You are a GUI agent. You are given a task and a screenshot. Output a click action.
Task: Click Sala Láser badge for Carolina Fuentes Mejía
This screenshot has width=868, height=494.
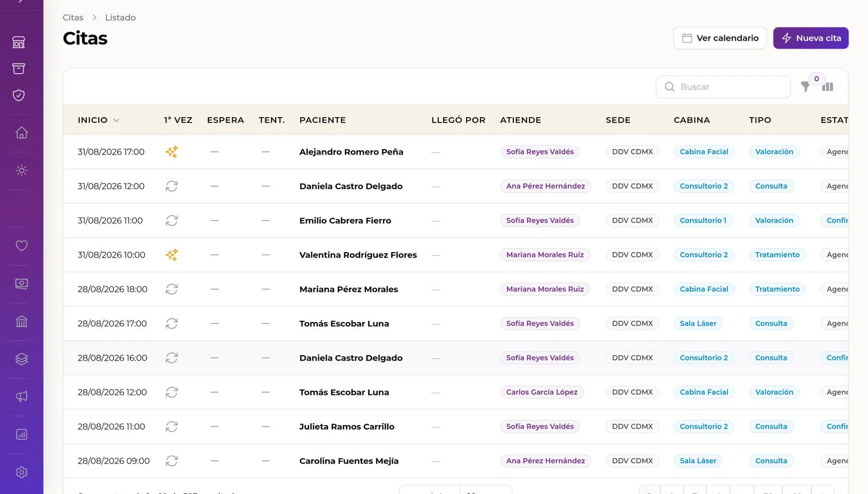698,461
